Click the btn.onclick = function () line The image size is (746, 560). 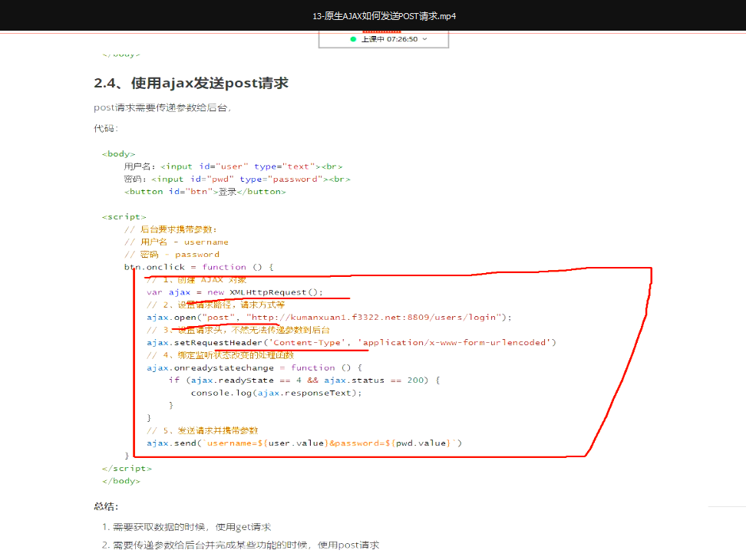coord(199,267)
